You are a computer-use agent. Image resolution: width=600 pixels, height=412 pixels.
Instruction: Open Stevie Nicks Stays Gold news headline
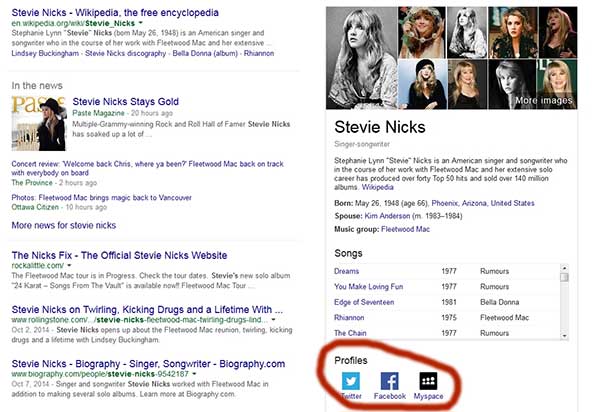pyautogui.click(x=126, y=101)
